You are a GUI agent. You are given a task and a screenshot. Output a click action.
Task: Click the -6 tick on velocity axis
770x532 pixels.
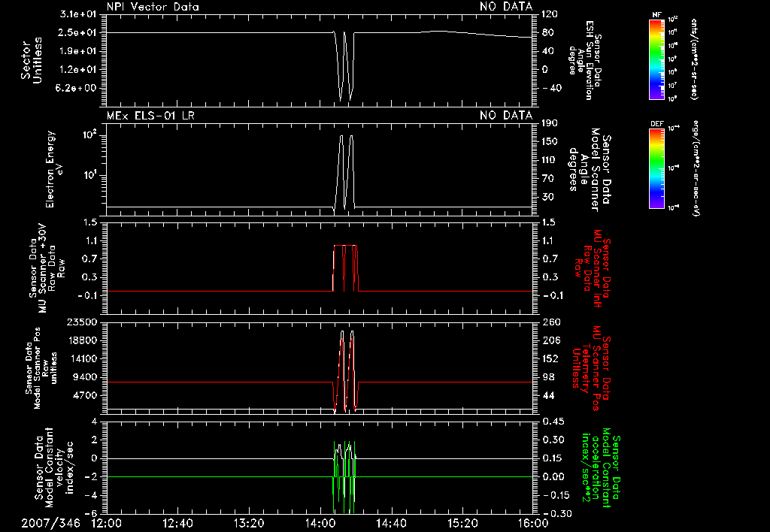(92, 513)
